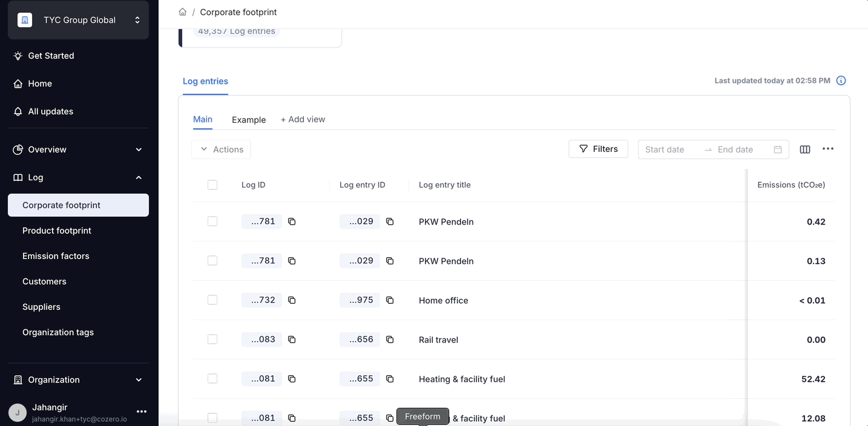Screen dimensions: 868x426
Task: Open the column layout settings icon
Action: (804, 149)
